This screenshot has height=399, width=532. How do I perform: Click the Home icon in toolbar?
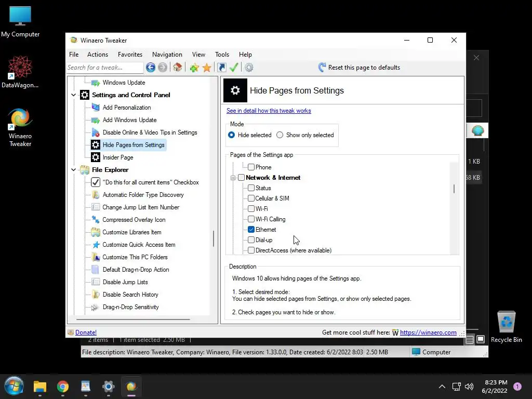click(x=177, y=68)
